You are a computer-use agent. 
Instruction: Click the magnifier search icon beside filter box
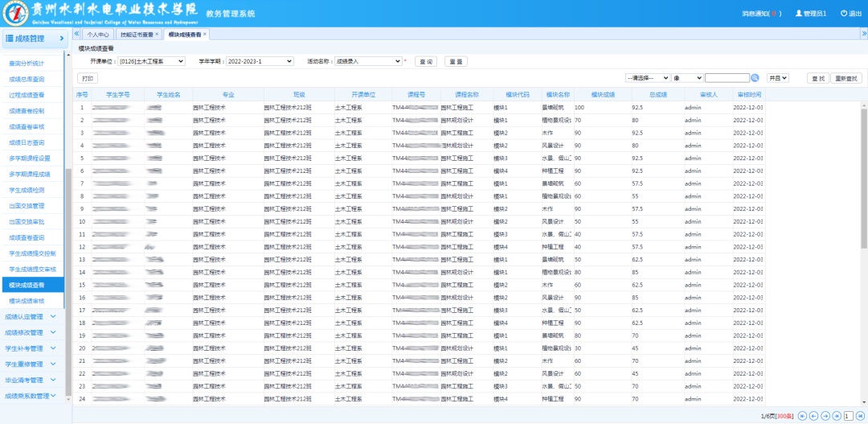(x=755, y=78)
